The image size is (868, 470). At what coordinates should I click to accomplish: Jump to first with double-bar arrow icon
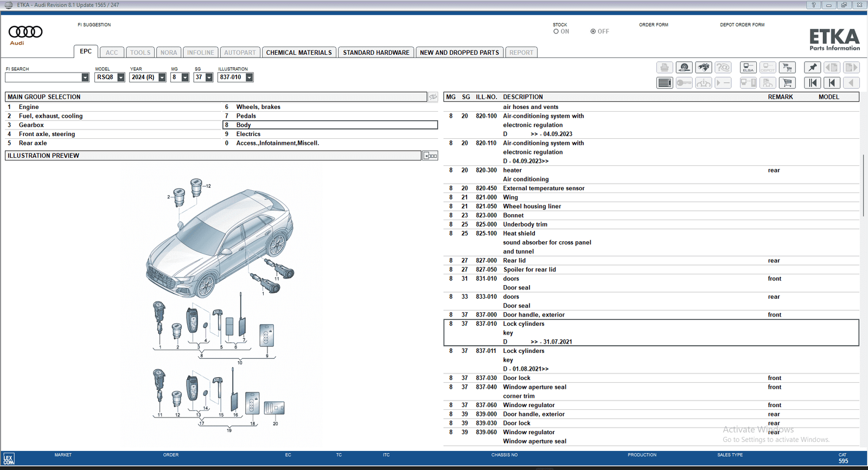point(812,83)
